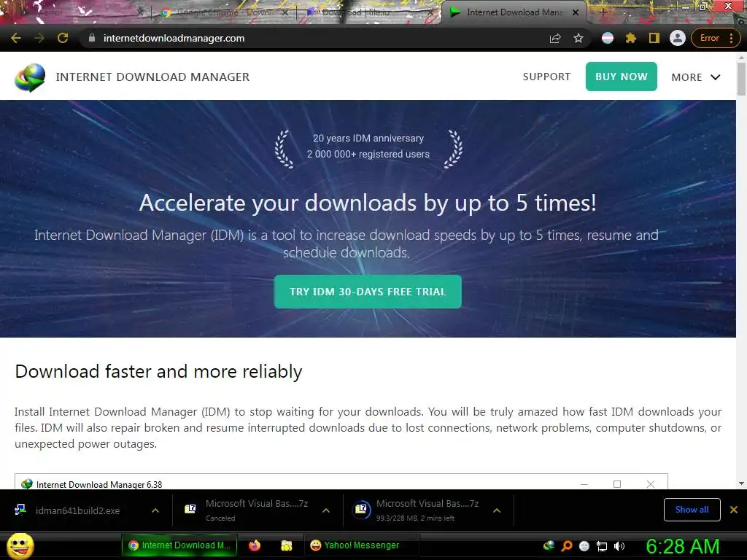Click the BUY NOW button
This screenshot has width=747, height=560.
click(x=622, y=77)
